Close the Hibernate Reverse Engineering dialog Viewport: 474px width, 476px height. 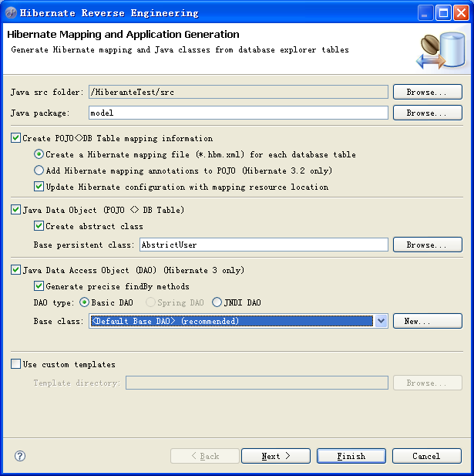coord(461,13)
